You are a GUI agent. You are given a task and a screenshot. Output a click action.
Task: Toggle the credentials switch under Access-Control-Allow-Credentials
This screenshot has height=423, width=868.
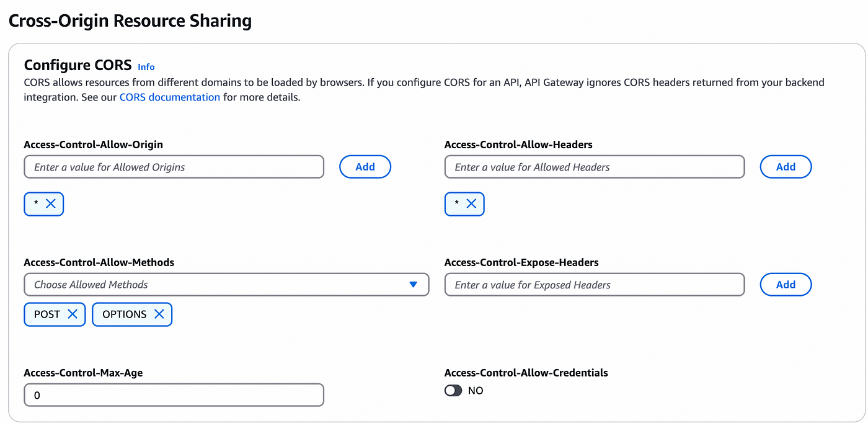pos(453,390)
